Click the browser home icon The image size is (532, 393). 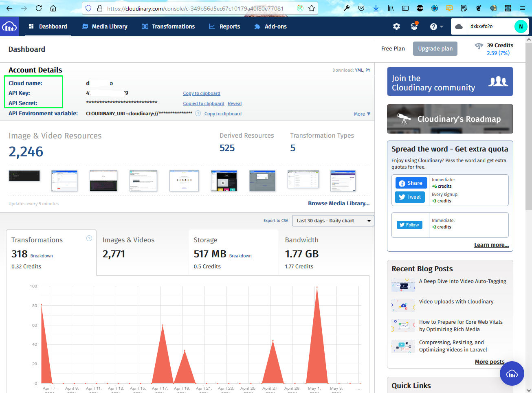tap(53, 8)
